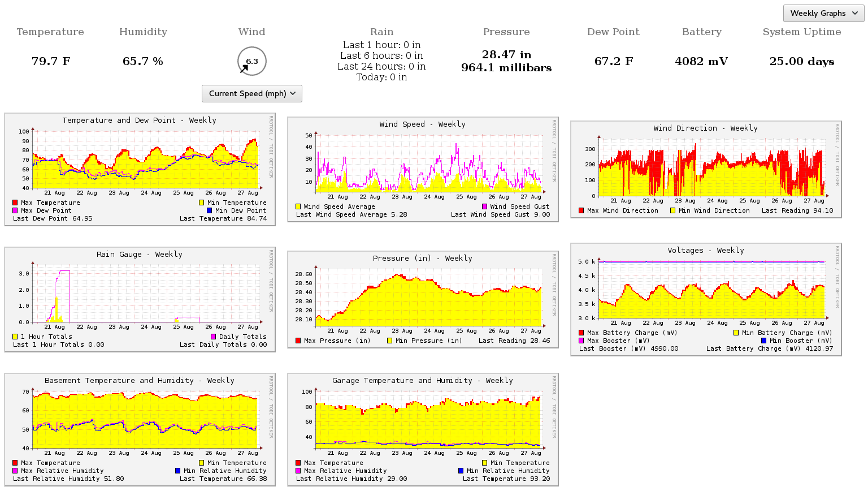This screenshot has width=868, height=491.
Task: Open the Wind Speed weekly graph
Action: point(423,169)
